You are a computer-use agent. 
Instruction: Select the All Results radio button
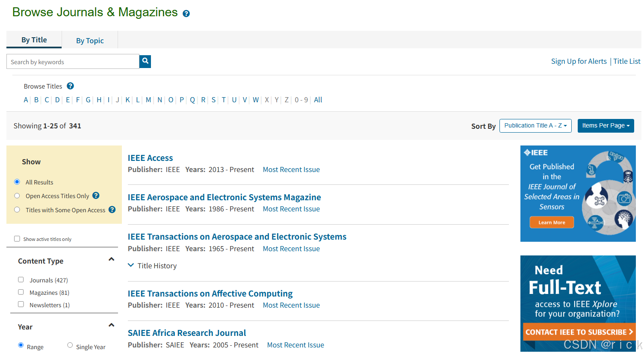click(17, 182)
